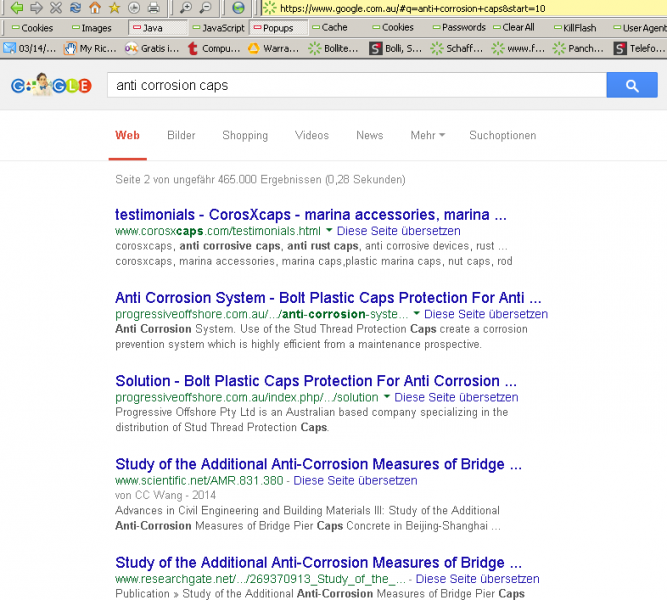Screen dimensions: 667x600
Task: Open the scientific.net Study of Additional Anti-Corrosion result
Action: coord(318,464)
